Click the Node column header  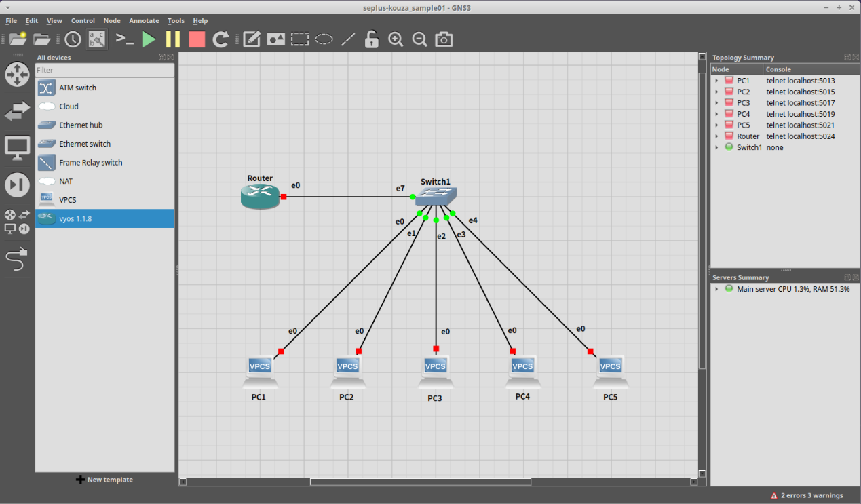[737, 69]
